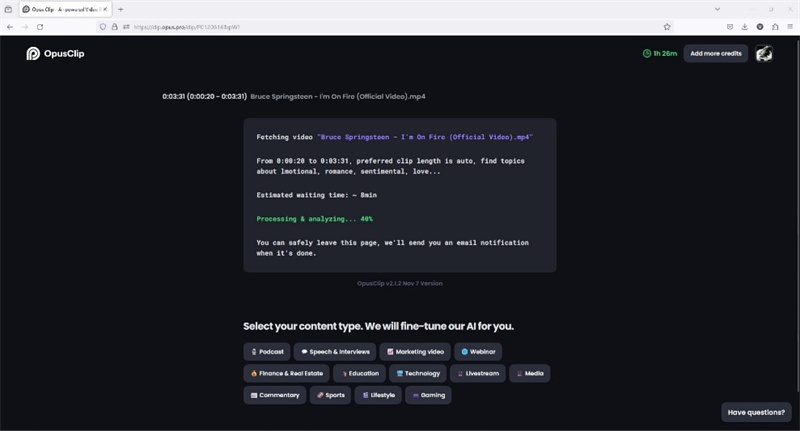This screenshot has height=431, width=800.
Task: Click the 'Processing & analyzing... 40%' status
Action: coord(314,219)
